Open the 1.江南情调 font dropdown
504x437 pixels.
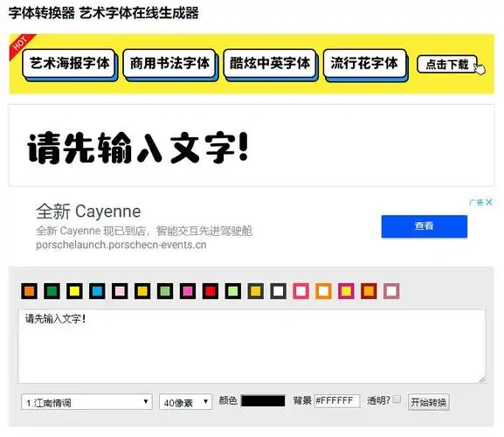click(86, 402)
